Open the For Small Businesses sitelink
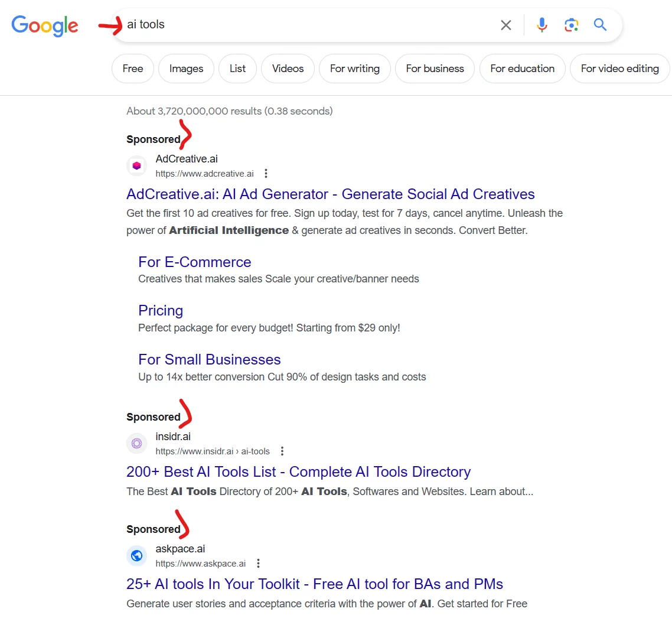This screenshot has width=672, height=628. click(209, 360)
